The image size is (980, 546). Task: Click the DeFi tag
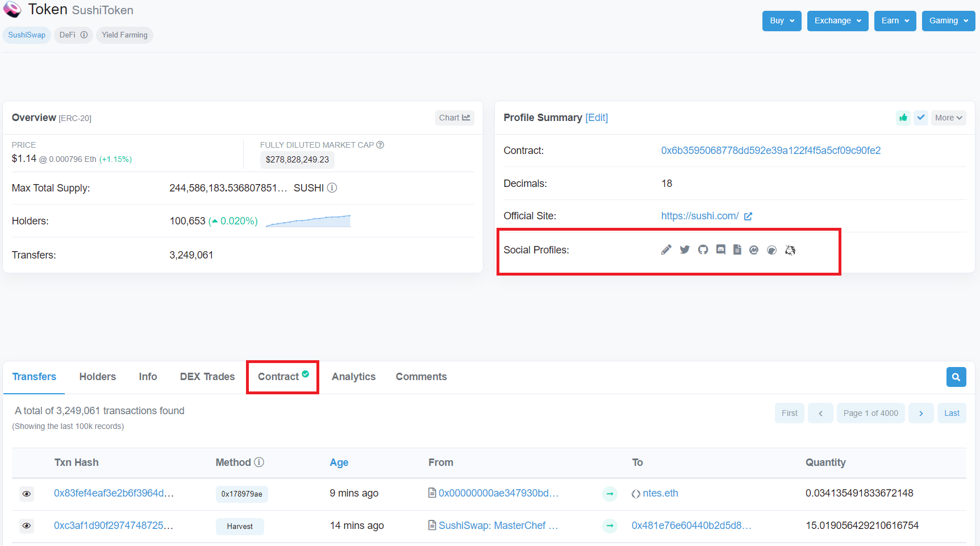[73, 35]
